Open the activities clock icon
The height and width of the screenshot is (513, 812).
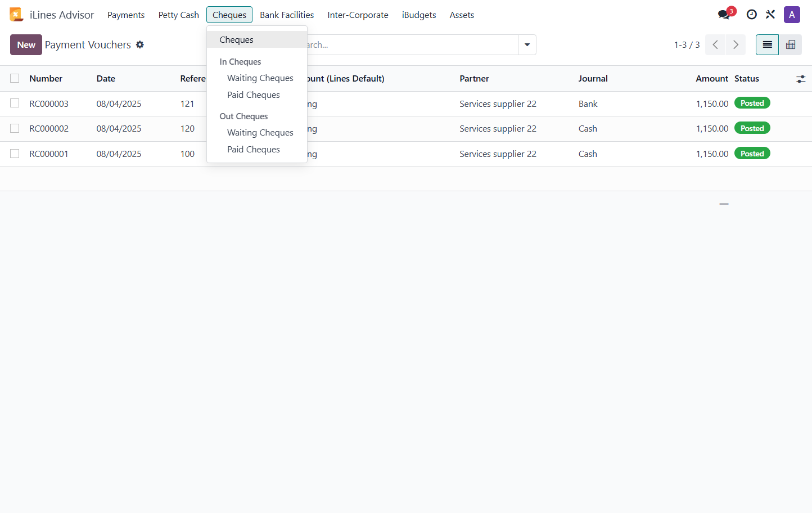(x=751, y=15)
